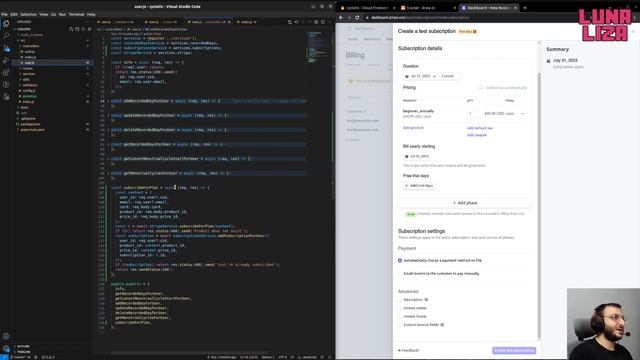Open the File menu in VS Code
640x360 pixels.
(4, 14)
